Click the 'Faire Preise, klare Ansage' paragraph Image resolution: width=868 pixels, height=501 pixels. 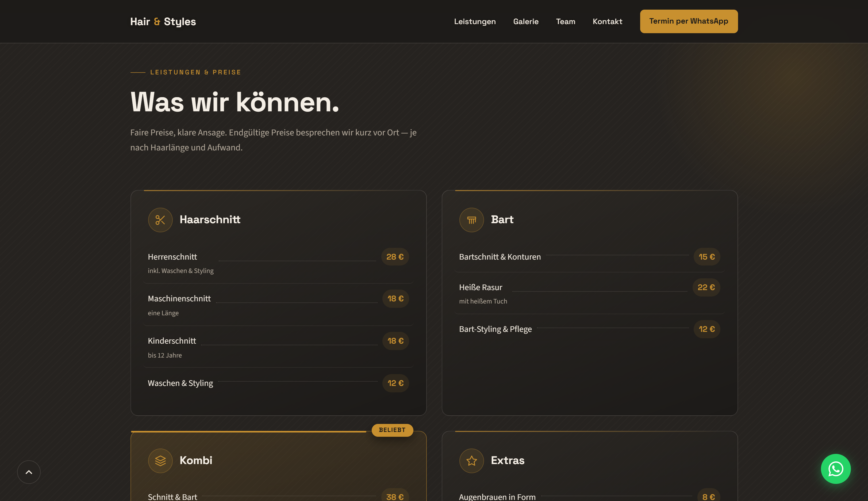pos(273,140)
